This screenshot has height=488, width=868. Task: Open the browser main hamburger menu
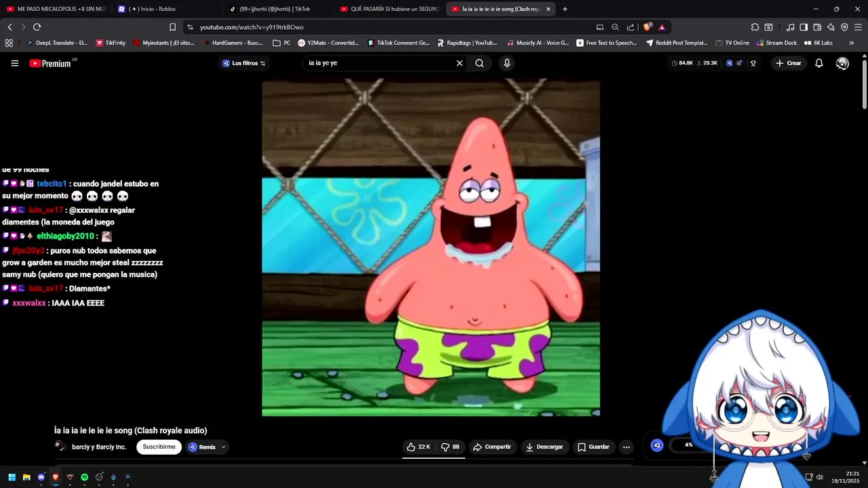[858, 27]
